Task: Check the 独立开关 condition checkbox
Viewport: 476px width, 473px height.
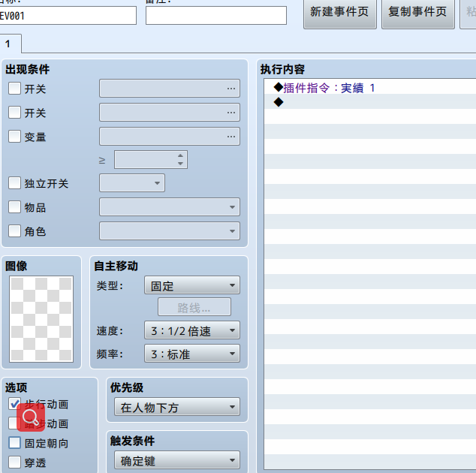Action: (x=14, y=183)
